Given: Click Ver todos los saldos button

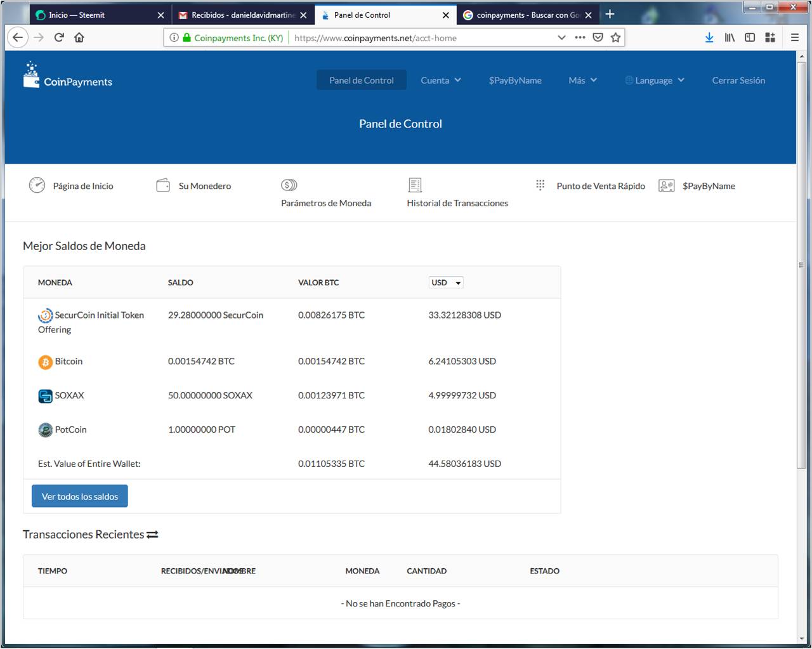Looking at the screenshot, I should click(80, 496).
